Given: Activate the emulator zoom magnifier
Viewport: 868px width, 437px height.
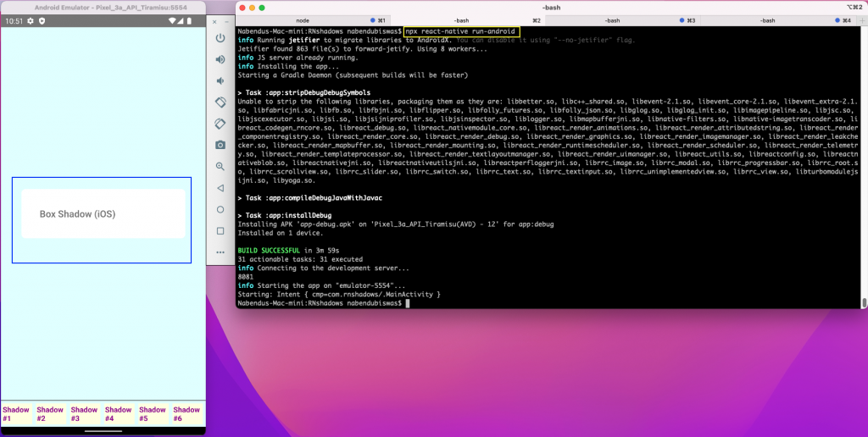Looking at the screenshot, I should (x=220, y=166).
